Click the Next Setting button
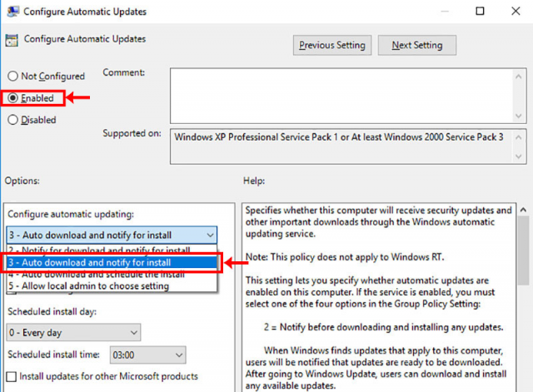Image resolution: width=533 pixels, height=392 pixels. pos(417,45)
